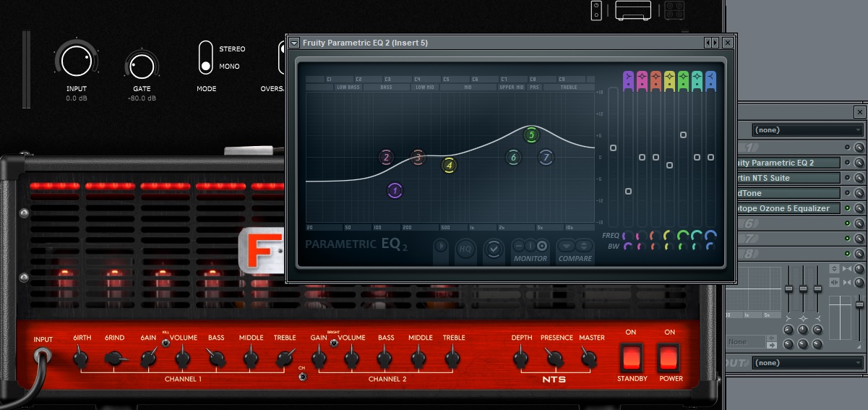Toggle the checkmark view button in EQ
Viewport: 868px width, 410px height.
pos(494,249)
